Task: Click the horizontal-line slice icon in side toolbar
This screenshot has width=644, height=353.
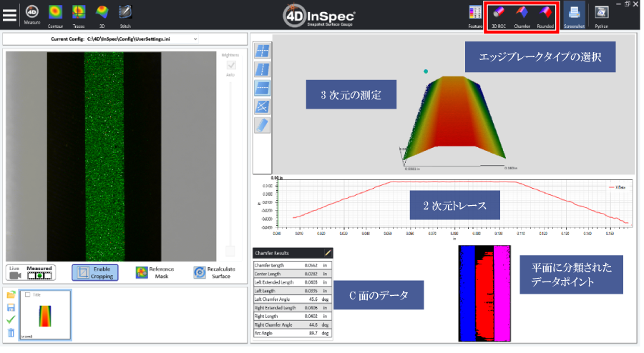Action: (x=262, y=88)
